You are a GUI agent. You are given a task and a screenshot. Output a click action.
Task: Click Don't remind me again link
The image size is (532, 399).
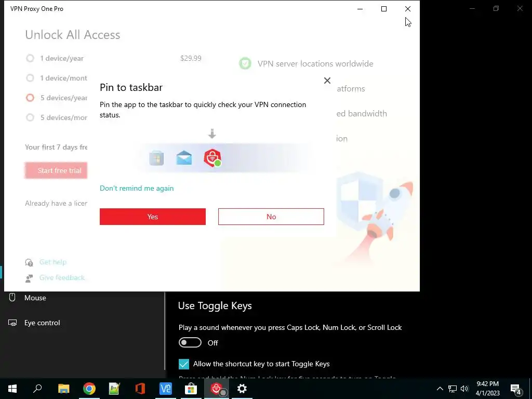tap(137, 188)
